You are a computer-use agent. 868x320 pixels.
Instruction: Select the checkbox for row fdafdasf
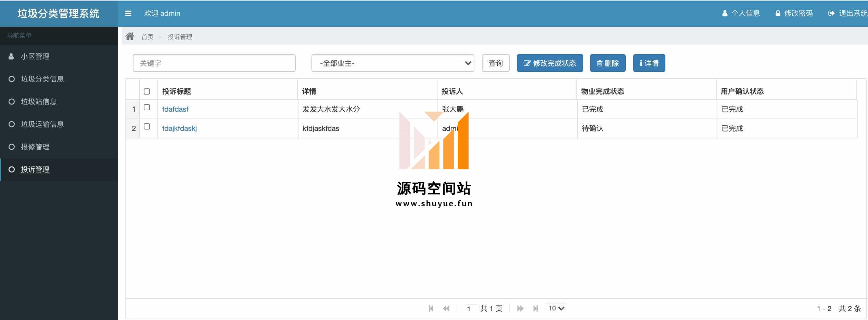147,107
